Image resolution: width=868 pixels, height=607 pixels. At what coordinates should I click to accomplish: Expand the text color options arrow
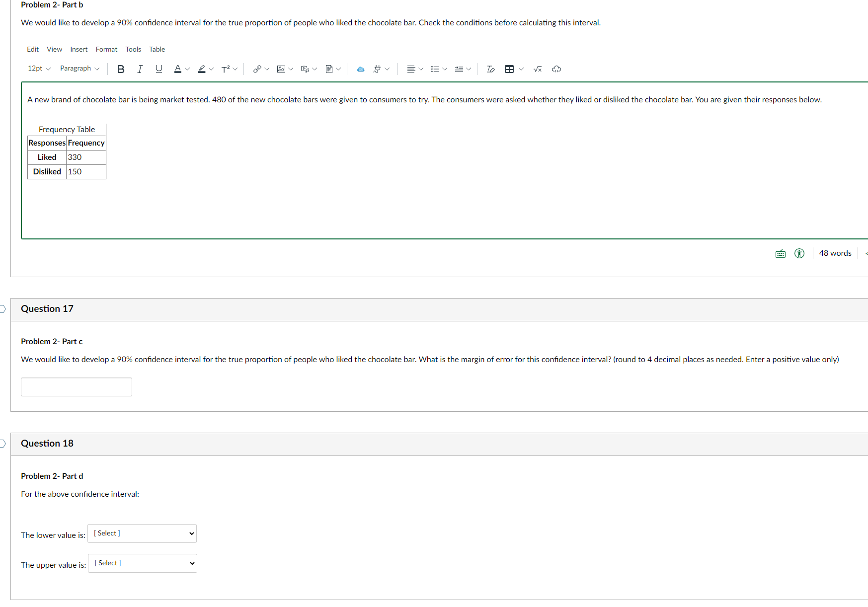[x=187, y=69]
